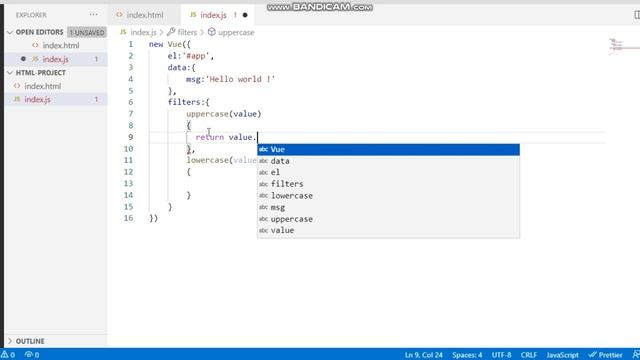
Task: Click the 1 UNSAVED badge
Action: (87, 32)
